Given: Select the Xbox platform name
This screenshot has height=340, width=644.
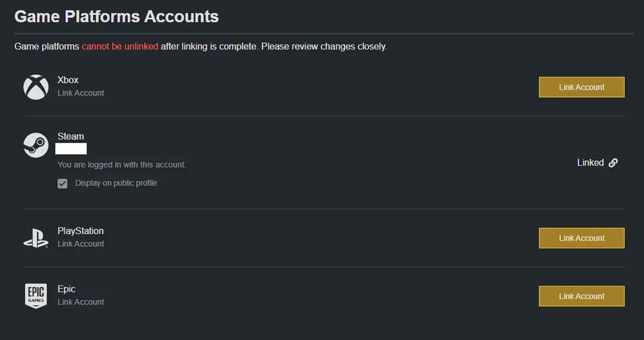Looking at the screenshot, I should 68,80.
